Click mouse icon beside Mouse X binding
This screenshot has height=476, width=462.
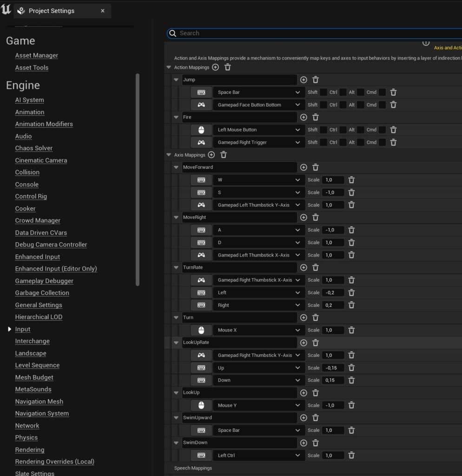201,330
